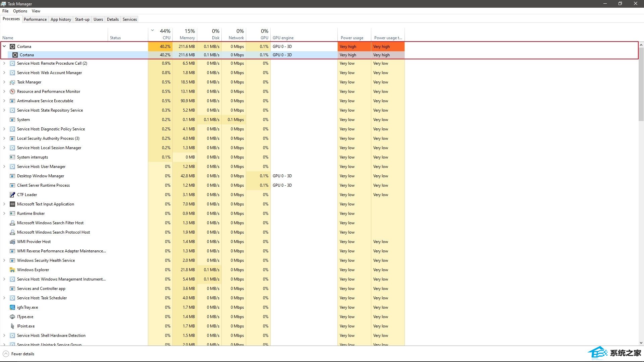Screen dimensions: 644x362
Task: Switch to the Start-up tab
Action: (82, 19)
